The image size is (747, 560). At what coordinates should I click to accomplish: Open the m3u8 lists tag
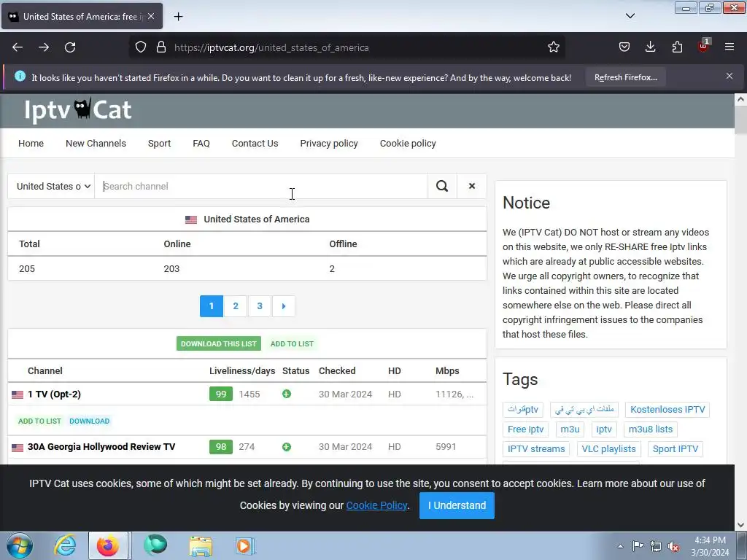(x=650, y=429)
